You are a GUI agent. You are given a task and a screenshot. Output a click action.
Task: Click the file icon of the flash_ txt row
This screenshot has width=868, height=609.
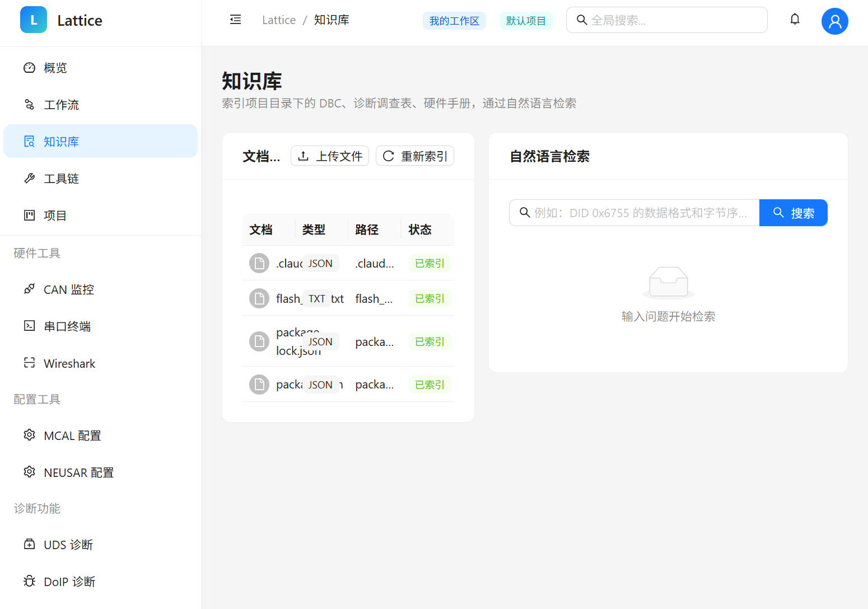click(259, 298)
